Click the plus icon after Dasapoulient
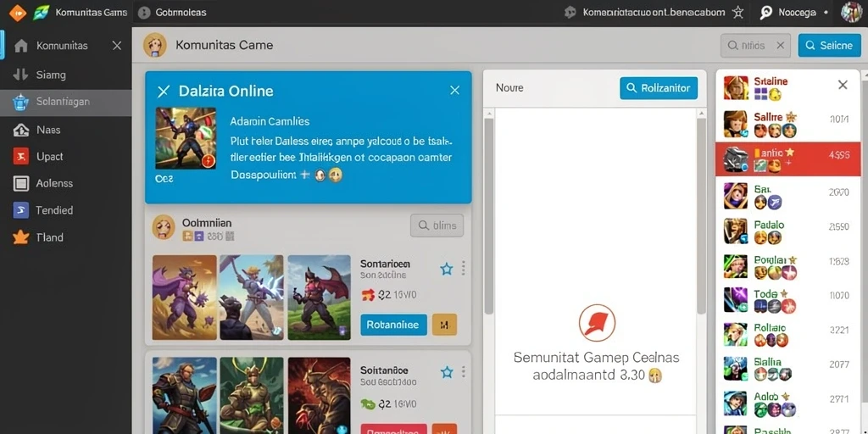The height and width of the screenshot is (434, 868). pyautogui.click(x=303, y=175)
